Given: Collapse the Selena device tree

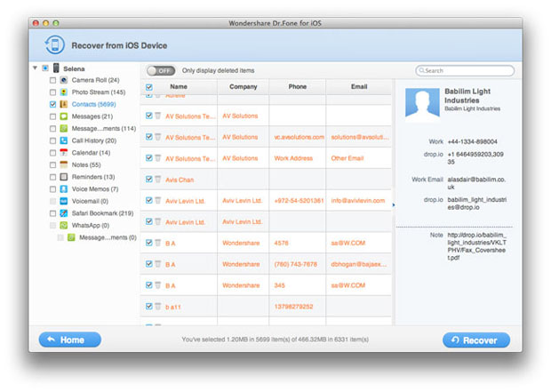Looking at the screenshot, I should point(35,68).
